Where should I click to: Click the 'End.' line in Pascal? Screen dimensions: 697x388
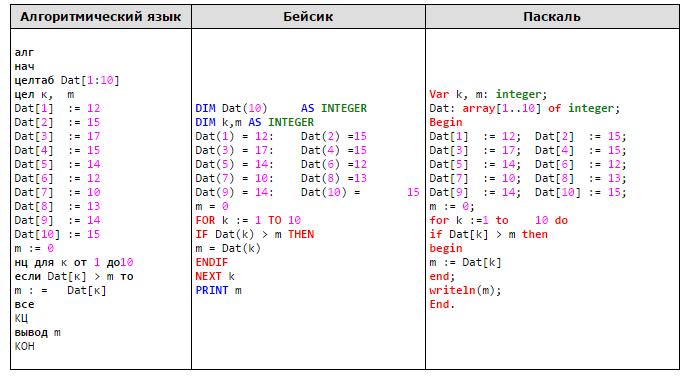click(x=442, y=304)
